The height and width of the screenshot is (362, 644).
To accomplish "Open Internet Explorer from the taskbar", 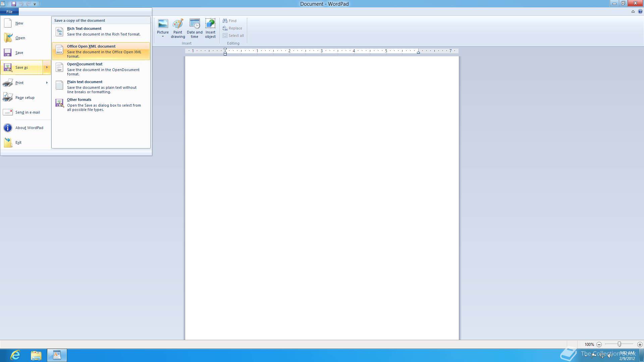I will pos(15,355).
